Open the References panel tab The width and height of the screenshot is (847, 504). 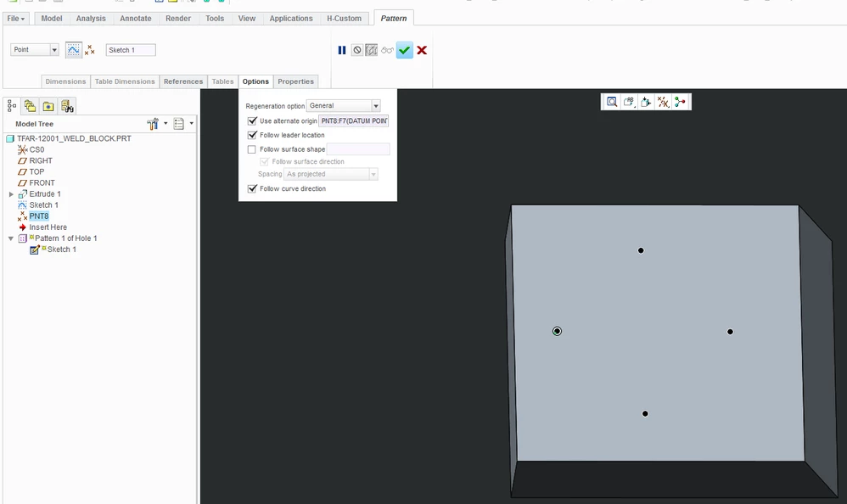[183, 81]
